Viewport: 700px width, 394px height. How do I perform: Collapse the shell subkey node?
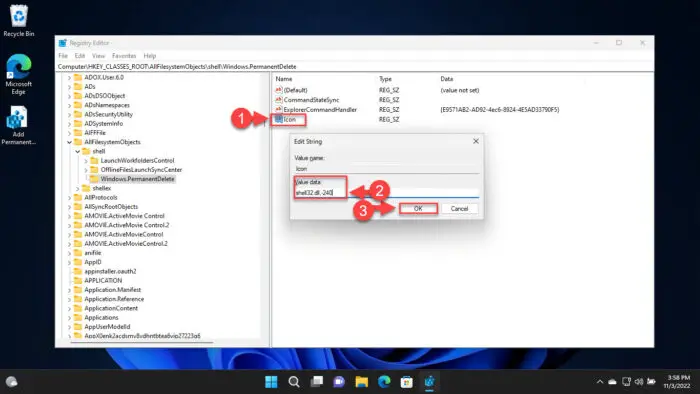pos(78,152)
